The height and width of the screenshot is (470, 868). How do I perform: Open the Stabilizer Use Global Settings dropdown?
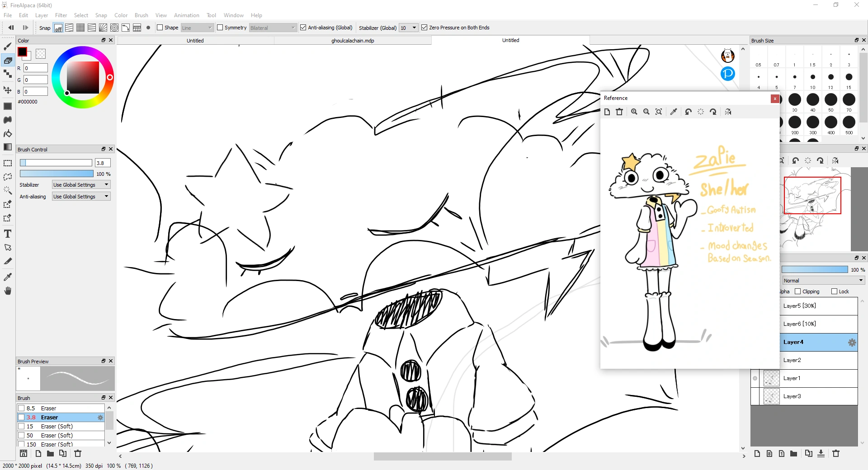pos(80,184)
